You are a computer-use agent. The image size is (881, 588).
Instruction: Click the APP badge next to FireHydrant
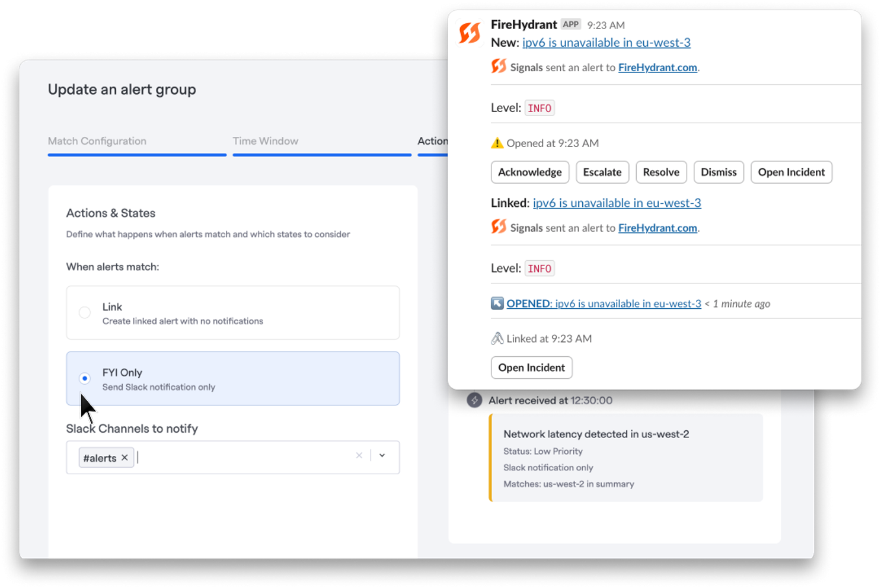point(571,24)
